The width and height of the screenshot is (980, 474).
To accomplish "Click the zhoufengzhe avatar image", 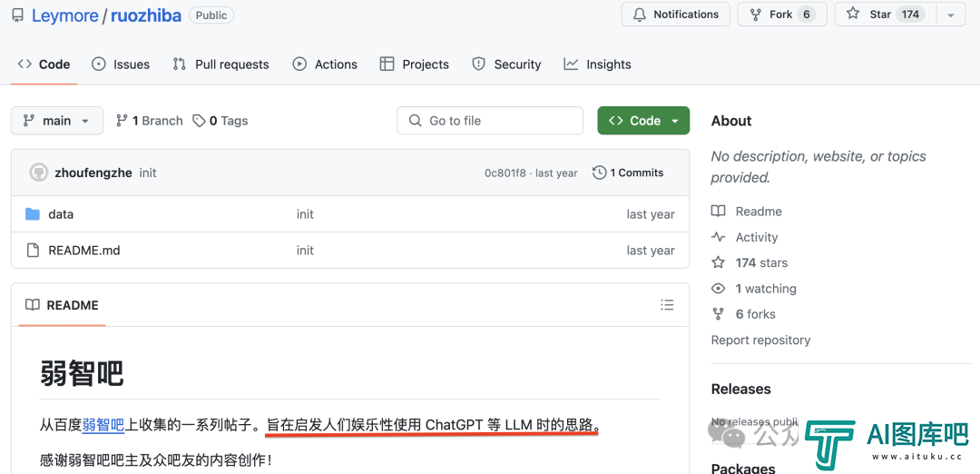I will [x=39, y=173].
